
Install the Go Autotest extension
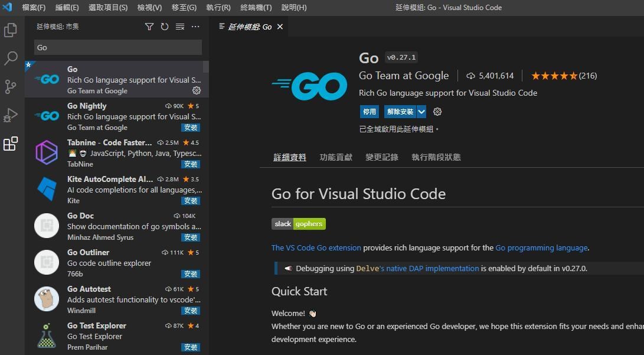click(x=191, y=310)
